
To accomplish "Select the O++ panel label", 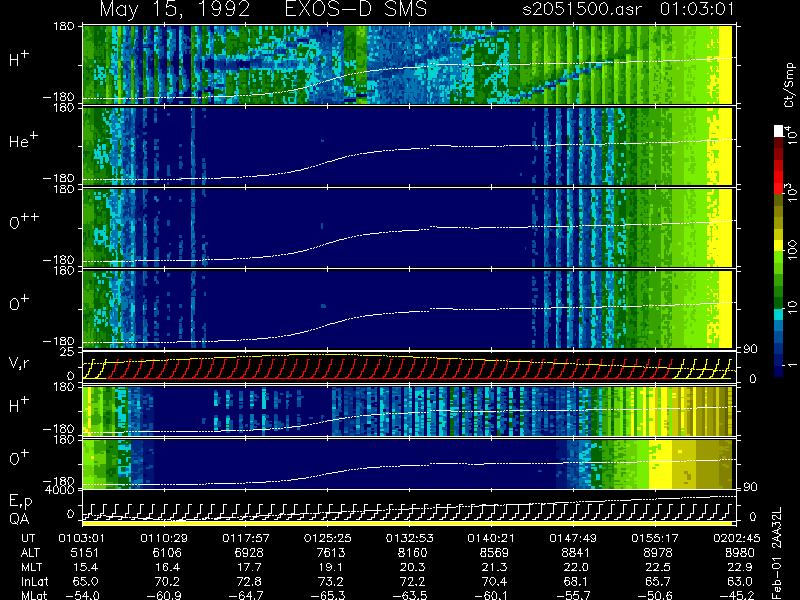I will click(24, 221).
